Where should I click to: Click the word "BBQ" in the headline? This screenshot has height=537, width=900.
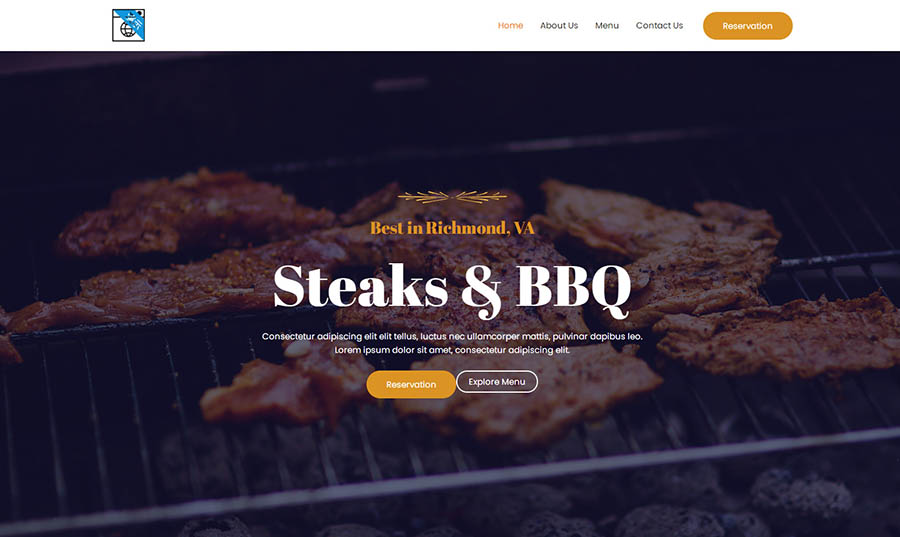point(573,289)
